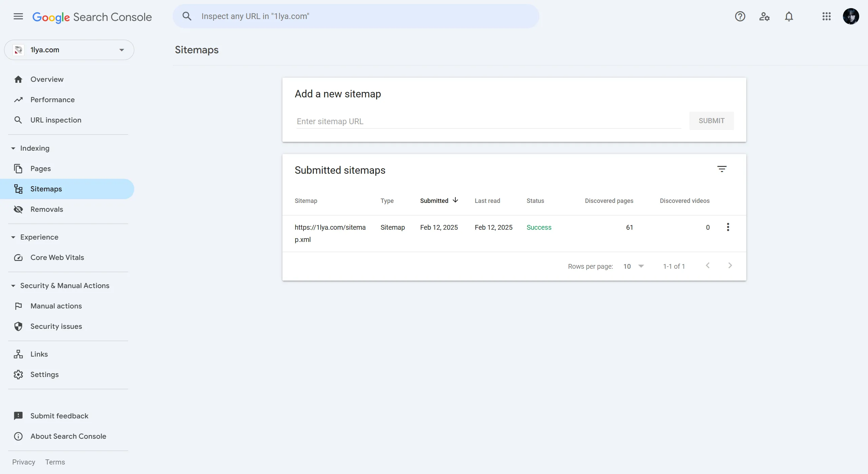Click the filter icon in Submitted sitemaps
The image size is (868, 474).
[x=722, y=169]
